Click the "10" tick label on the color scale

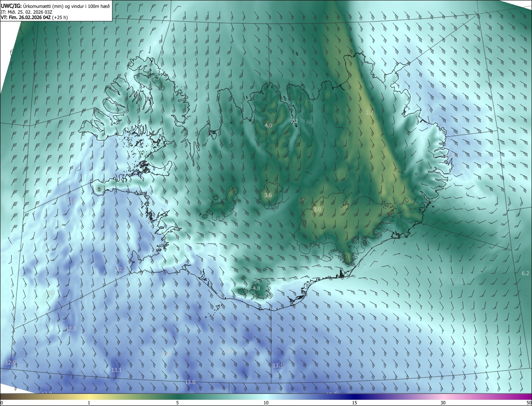[x=266, y=403]
